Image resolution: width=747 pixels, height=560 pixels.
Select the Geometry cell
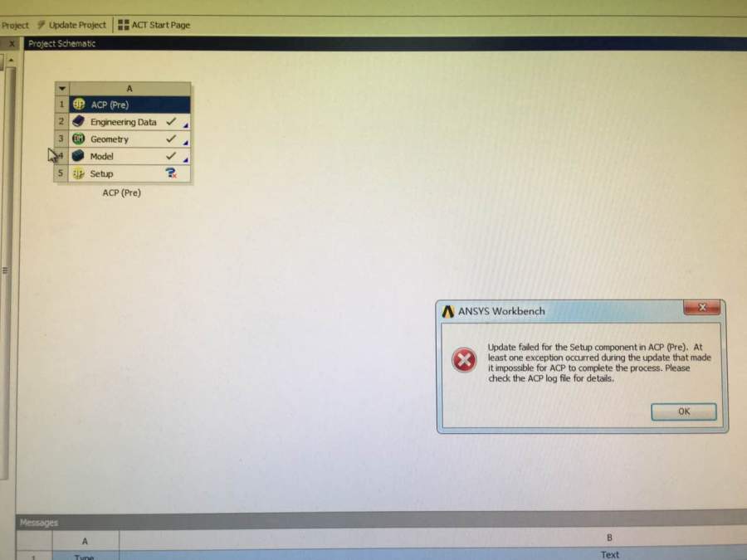click(129, 139)
